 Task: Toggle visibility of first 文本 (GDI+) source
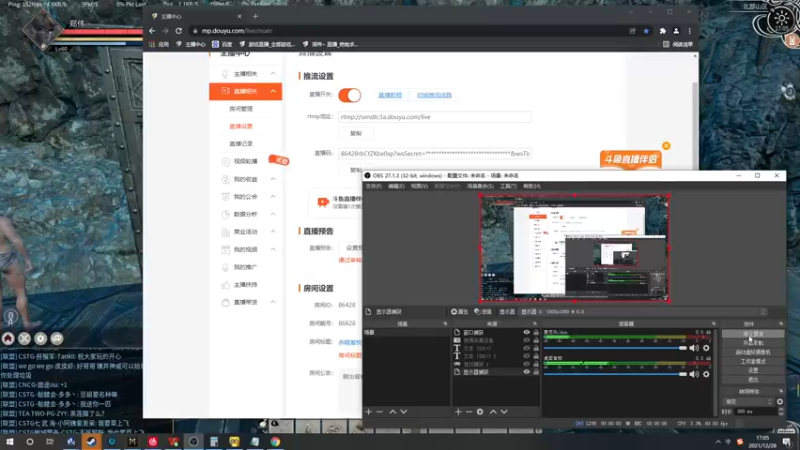click(x=527, y=348)
